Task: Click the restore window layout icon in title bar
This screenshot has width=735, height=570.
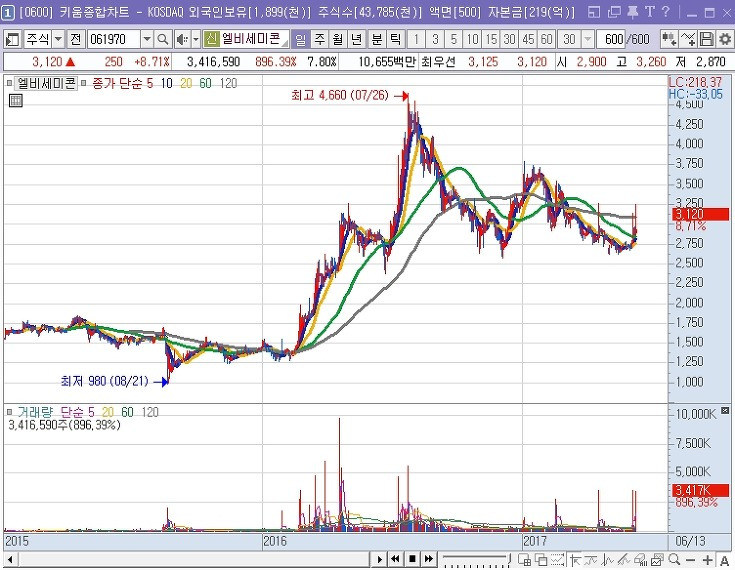Action: point(593,12)
